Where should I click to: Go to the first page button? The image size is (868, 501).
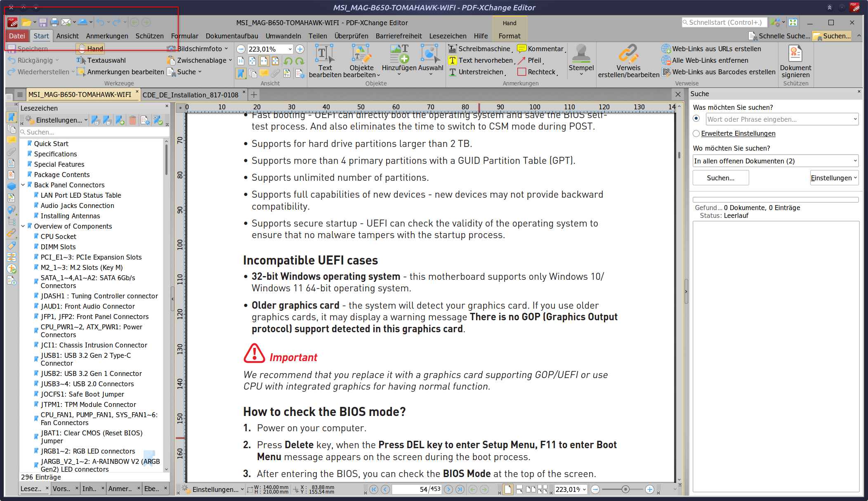(x=374, y=489)
